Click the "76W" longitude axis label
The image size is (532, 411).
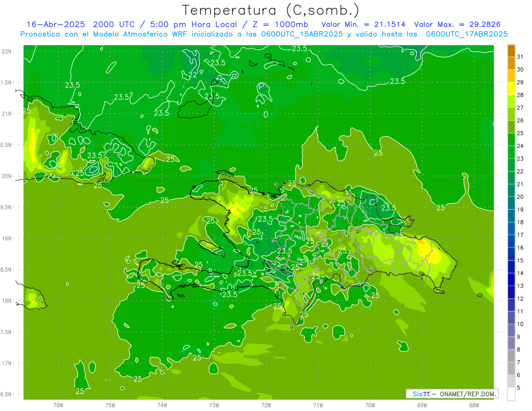(58, 405)
